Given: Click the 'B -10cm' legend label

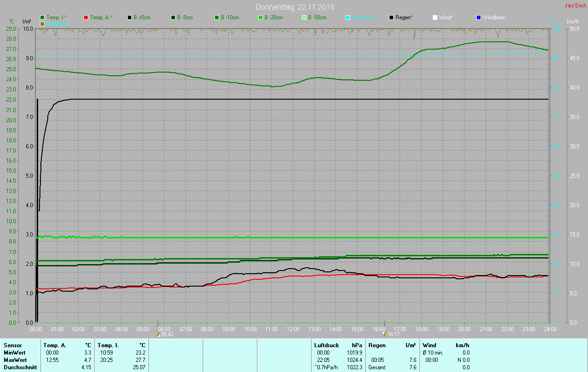Looking at the screenshot, I should [230, 17].
